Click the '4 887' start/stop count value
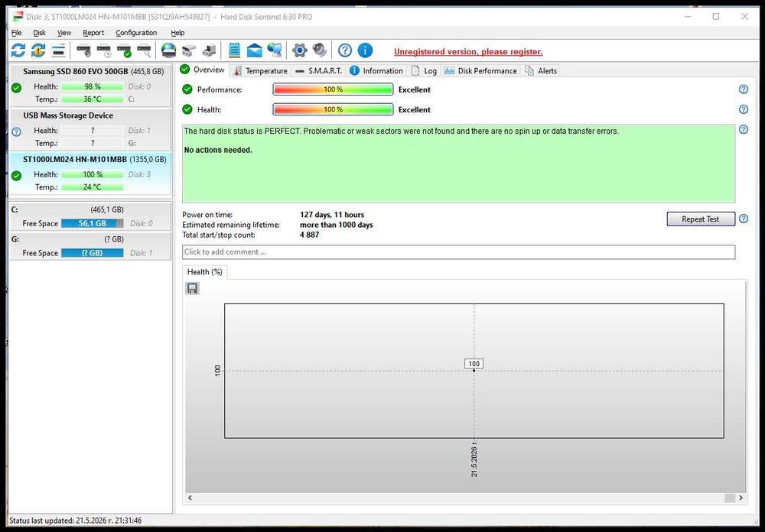 (x=309, y=235)
